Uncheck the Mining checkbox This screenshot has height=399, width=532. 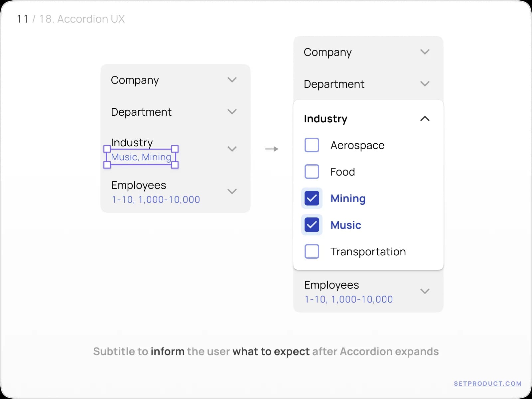(x=312, y=198)
